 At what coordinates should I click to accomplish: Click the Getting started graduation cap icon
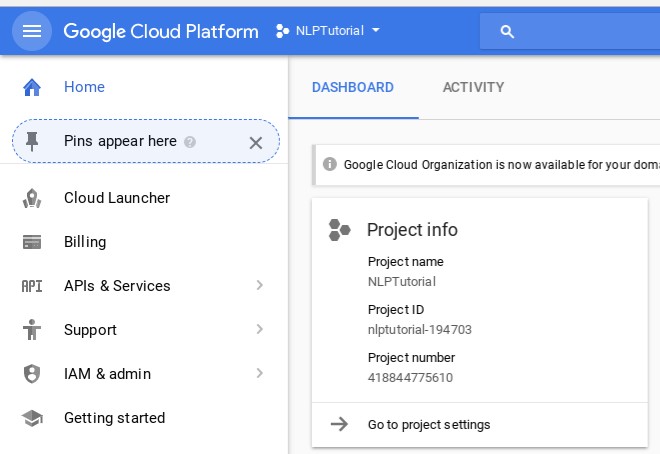[32, 418]
